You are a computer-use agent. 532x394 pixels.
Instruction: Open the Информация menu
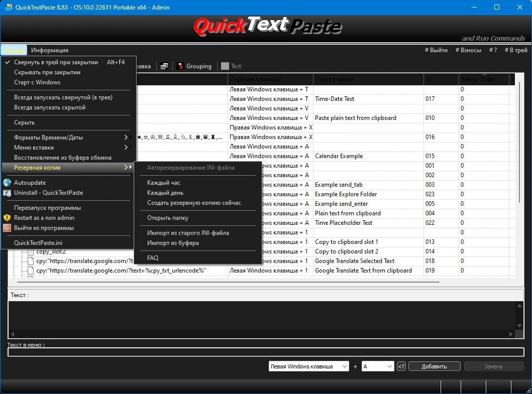point(50,50)
